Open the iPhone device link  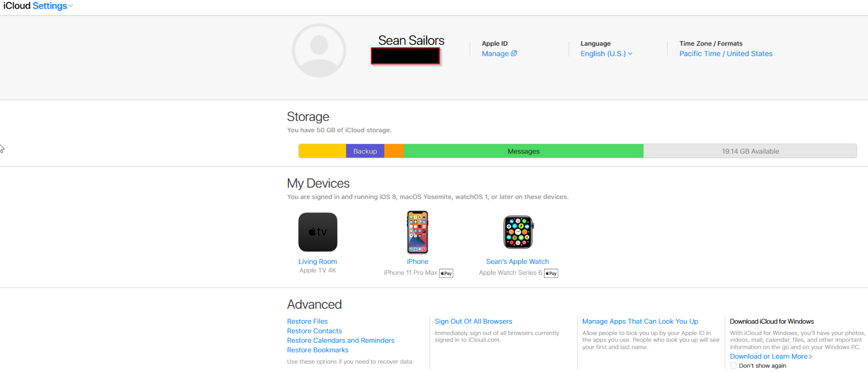pos(418,261)
